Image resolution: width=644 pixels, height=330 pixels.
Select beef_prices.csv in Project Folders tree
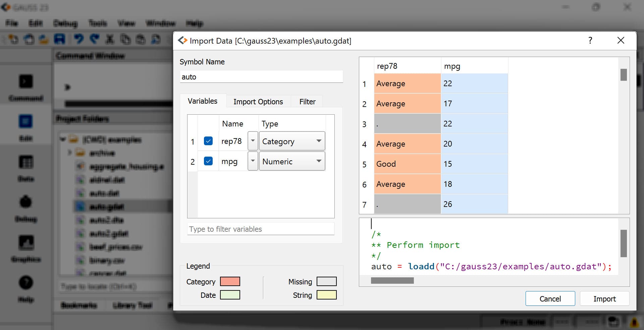click(116, 247)
